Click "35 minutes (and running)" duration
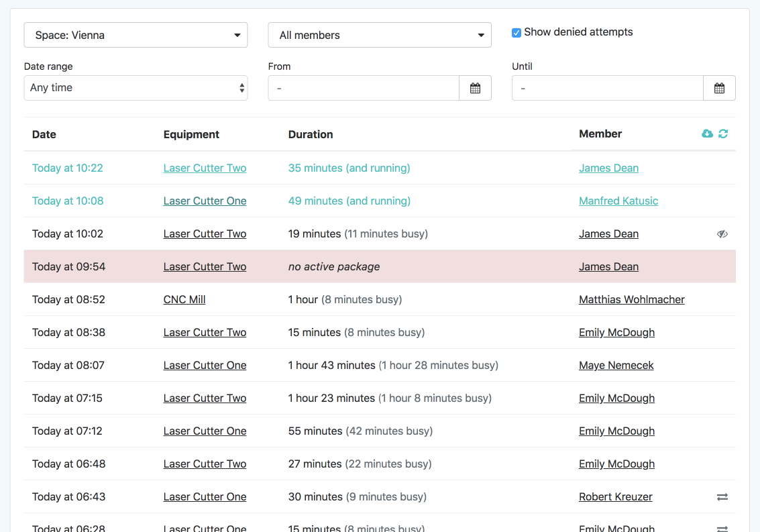Viewport: 760px width, 532px height. 349,168
